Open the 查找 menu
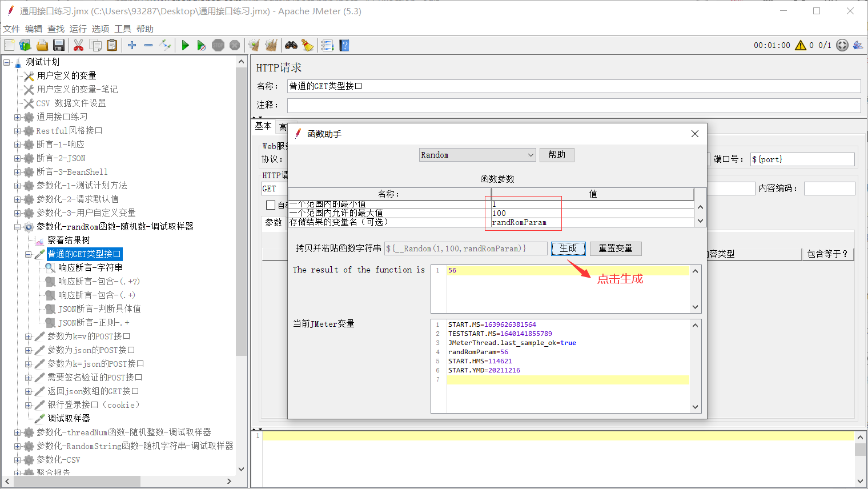 point(56,29)
